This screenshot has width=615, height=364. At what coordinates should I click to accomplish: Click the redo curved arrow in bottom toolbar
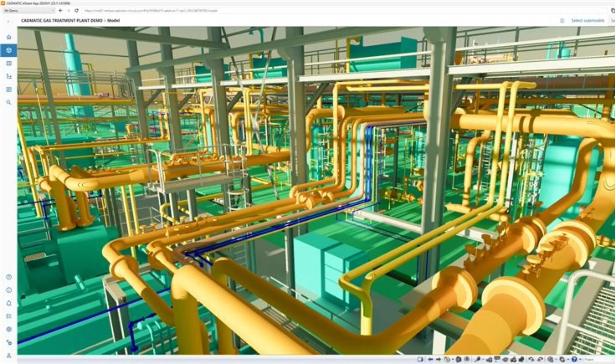[540, 359]
